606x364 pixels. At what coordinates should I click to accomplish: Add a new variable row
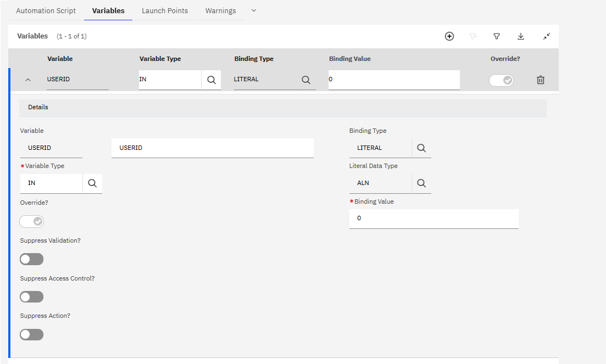[449, 36]
